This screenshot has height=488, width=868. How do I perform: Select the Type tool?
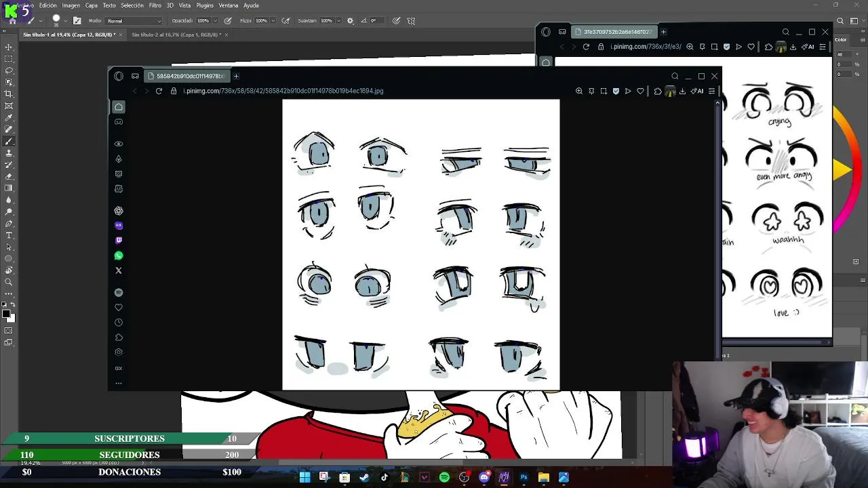click(x=9, y=235)
